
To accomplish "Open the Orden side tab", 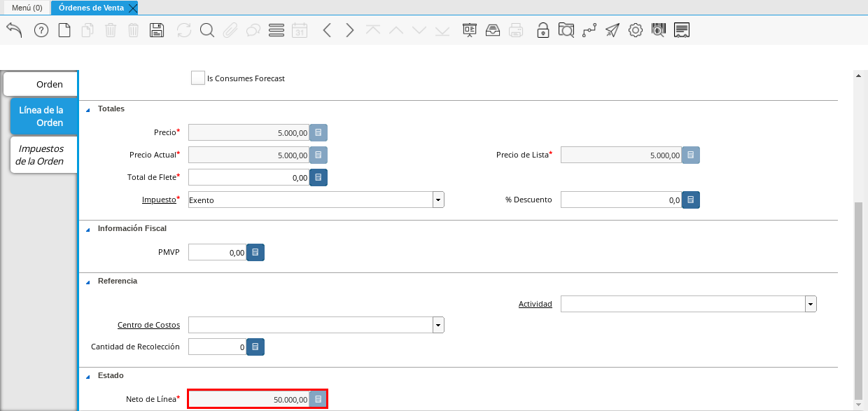I will tap(41, 84).
